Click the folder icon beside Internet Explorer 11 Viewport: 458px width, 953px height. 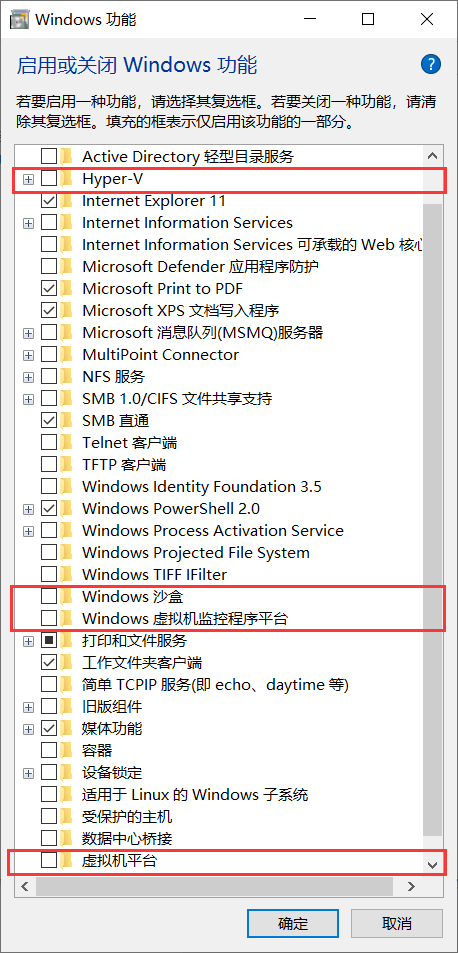coord(67,201)
